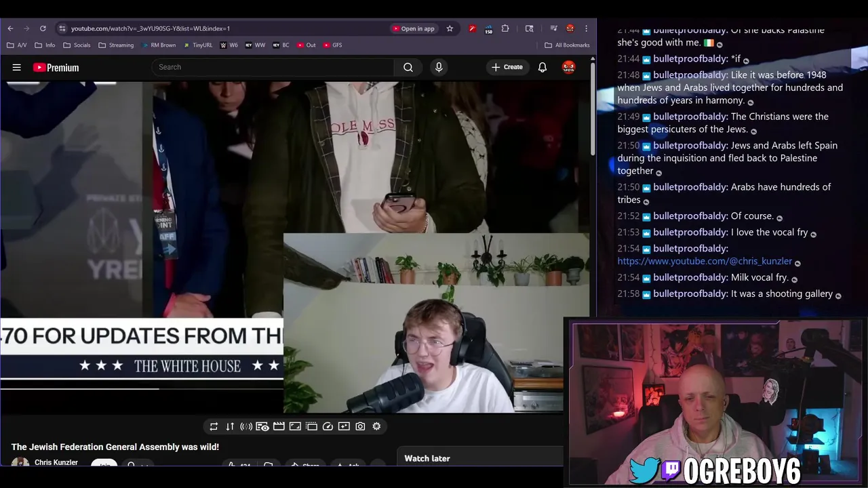
Task: Open the WW bookmark
Action: [255, 45]
